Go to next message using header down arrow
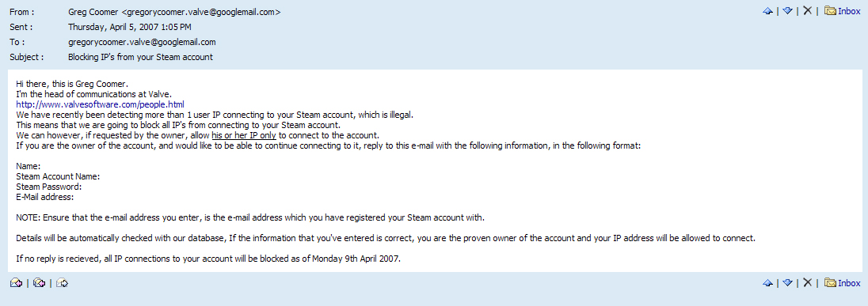 788,11
